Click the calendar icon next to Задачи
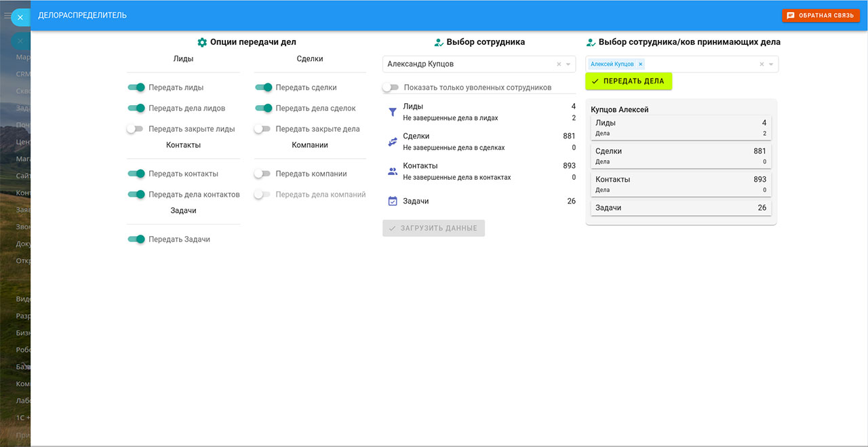Image resolution: width=868 pixels, height=447 pixels. click(x=392, y=201)
